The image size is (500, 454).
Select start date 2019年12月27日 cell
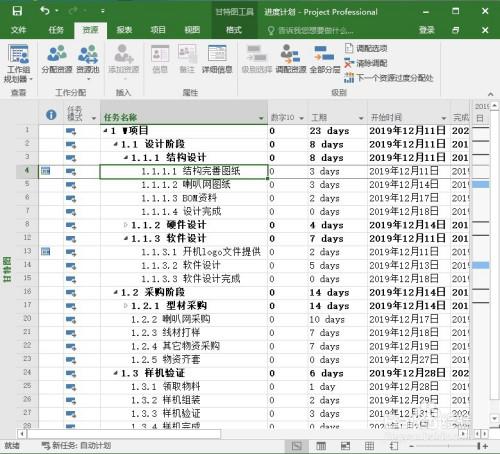(409, 360)
